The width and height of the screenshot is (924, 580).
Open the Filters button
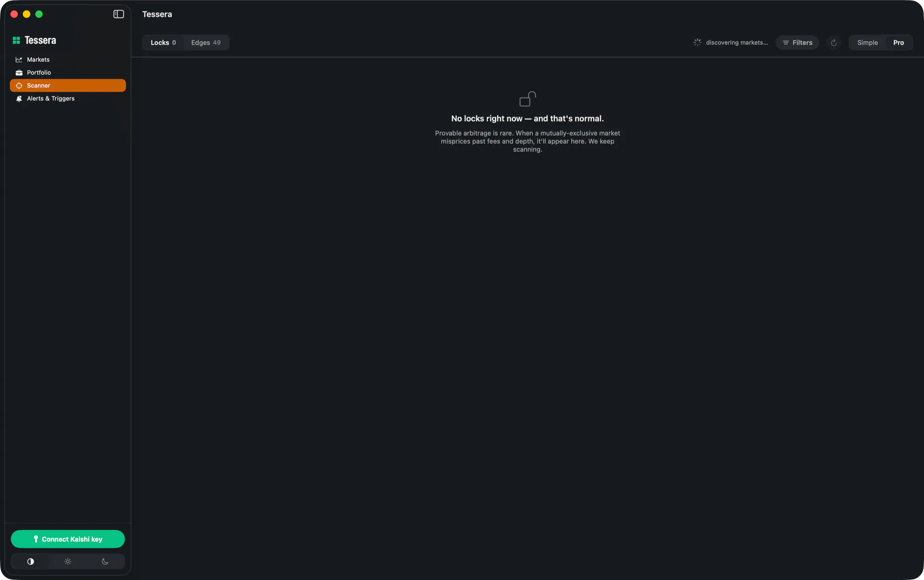pyautogui.click(x=797, y=42)
